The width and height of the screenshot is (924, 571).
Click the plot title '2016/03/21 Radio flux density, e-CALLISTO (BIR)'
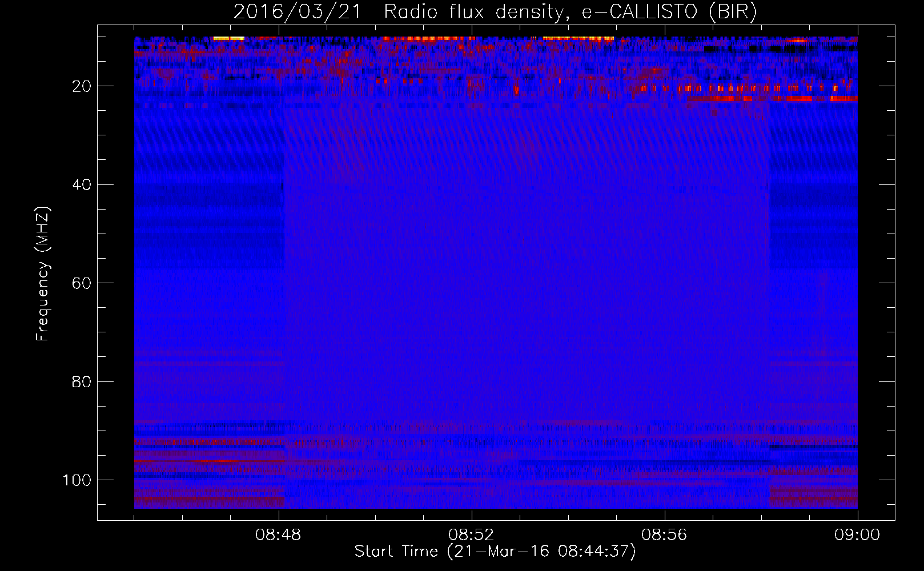495,13
